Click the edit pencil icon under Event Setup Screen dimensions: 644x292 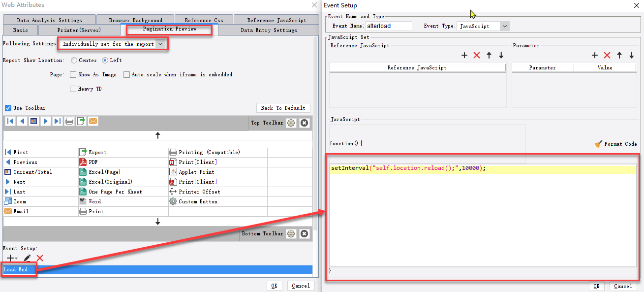28,258
